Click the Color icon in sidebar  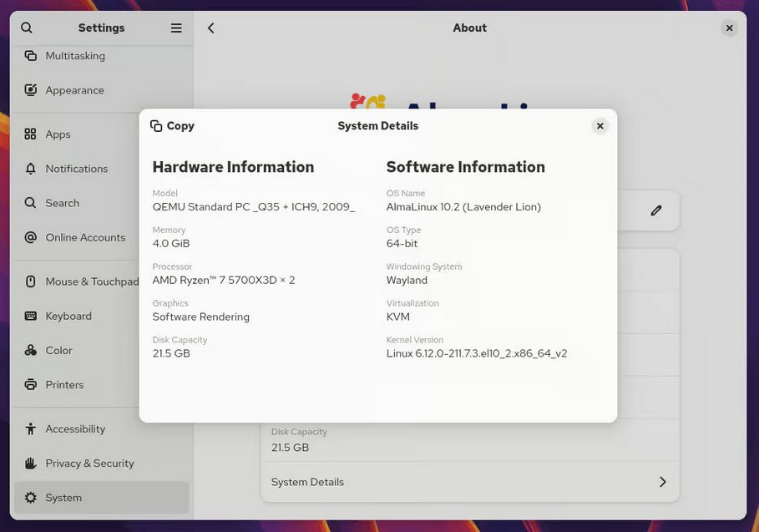31,350
